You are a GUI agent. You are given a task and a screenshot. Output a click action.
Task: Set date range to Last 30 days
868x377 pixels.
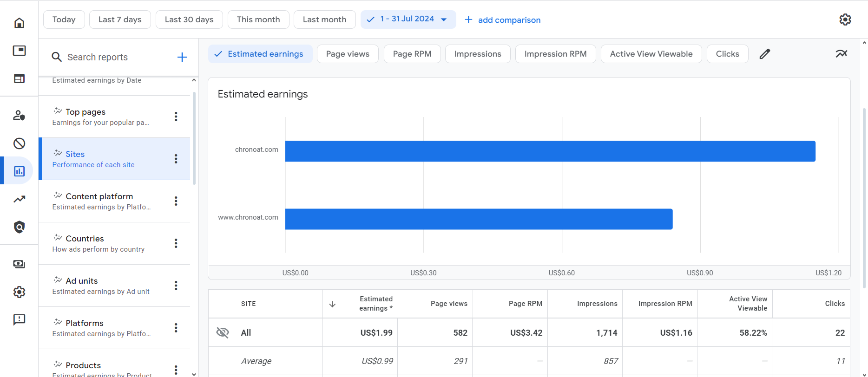click(x=189, y=19)
